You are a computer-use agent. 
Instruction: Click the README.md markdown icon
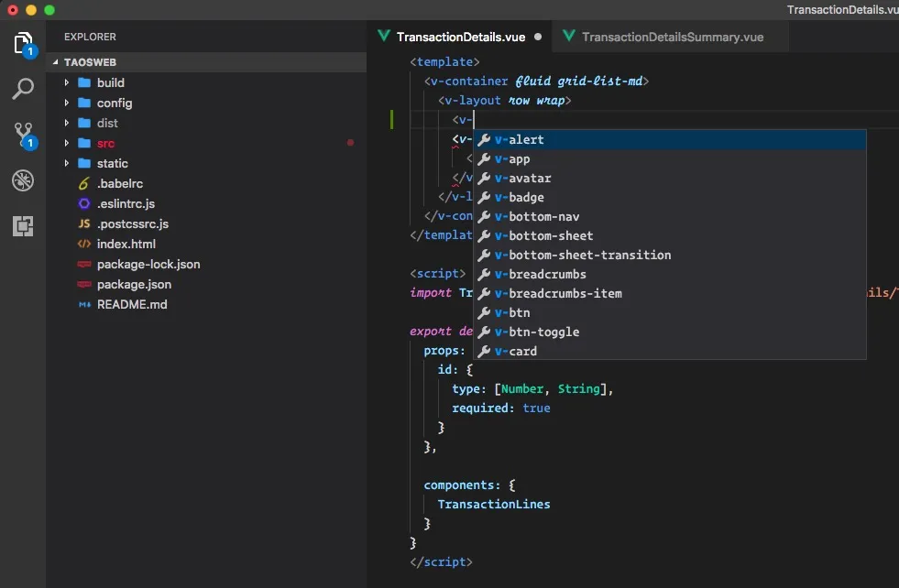84,304
